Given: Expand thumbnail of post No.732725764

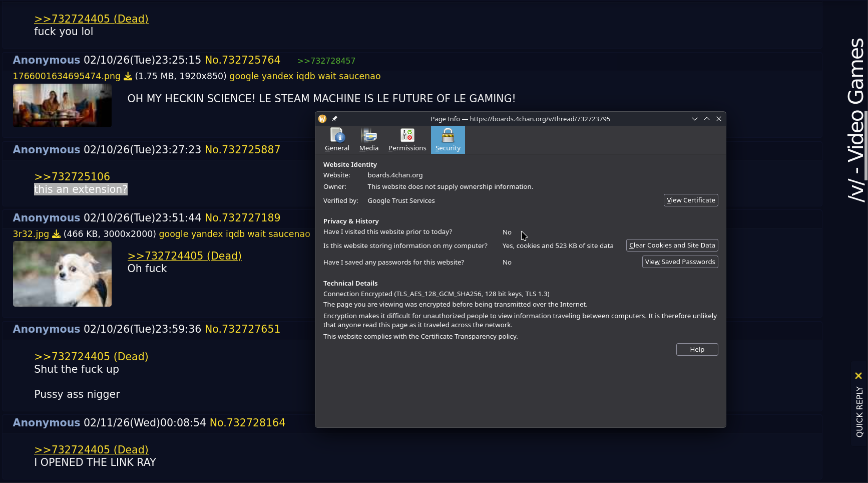Looking at the screenshot, I should [x=62, y=105].
